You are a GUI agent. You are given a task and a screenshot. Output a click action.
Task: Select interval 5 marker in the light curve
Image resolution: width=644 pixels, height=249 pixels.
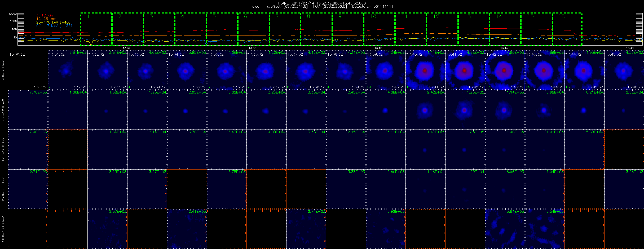tap(214, 16)
